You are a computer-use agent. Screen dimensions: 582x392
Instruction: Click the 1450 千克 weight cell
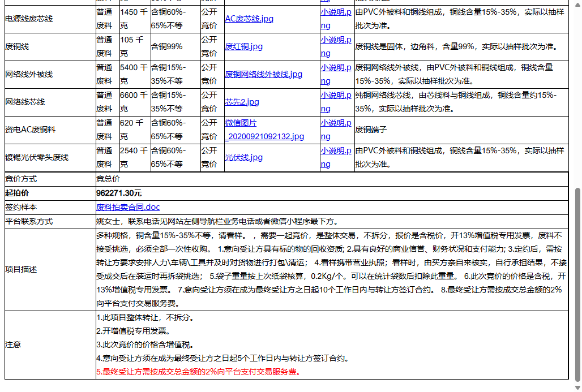135,19
